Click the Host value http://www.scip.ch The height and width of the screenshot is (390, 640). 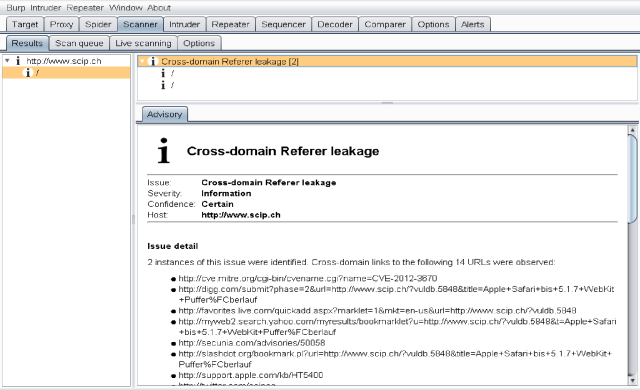(241, 215)
